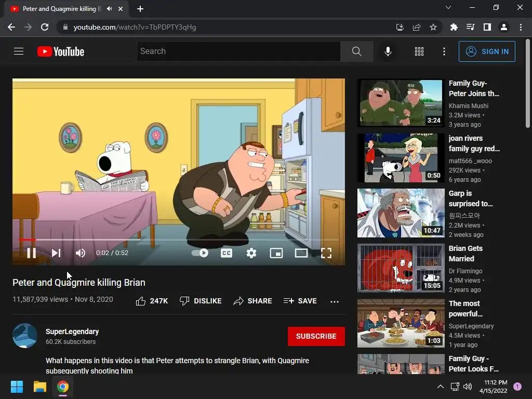Image resolution: width=532 pixels, height=399 pixels.
Task: Open YouTube settings three-dot menu
Action: 444,51
